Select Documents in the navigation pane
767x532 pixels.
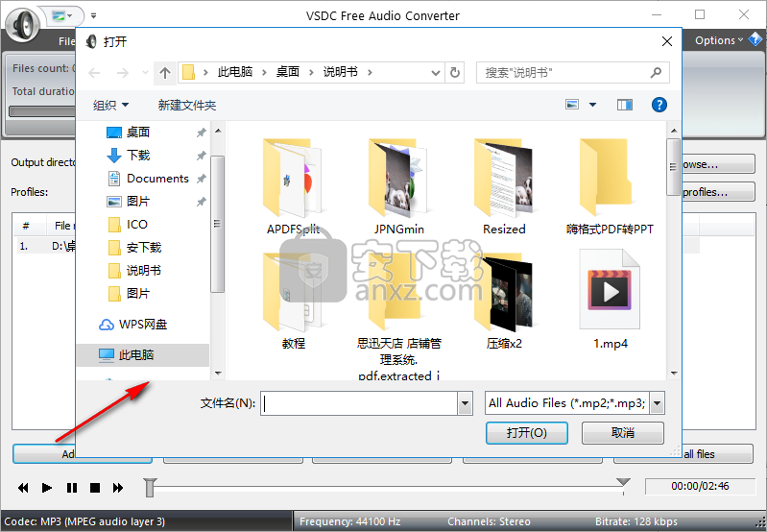157,179
